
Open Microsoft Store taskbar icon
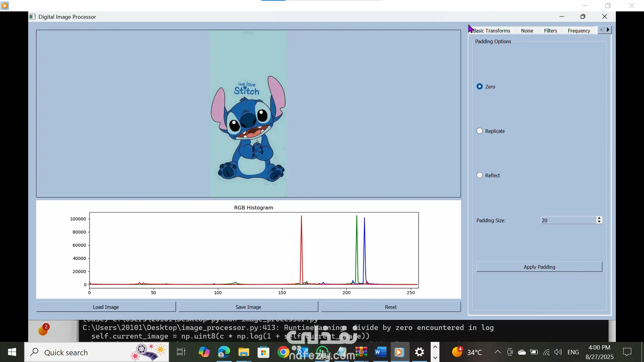click(263, 352)
